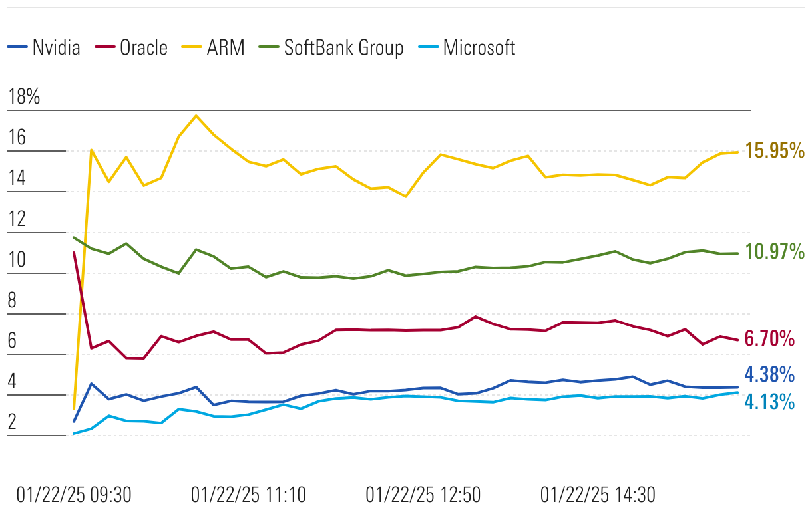Click the highest peak of the yellow ARM line

[196, 116]
